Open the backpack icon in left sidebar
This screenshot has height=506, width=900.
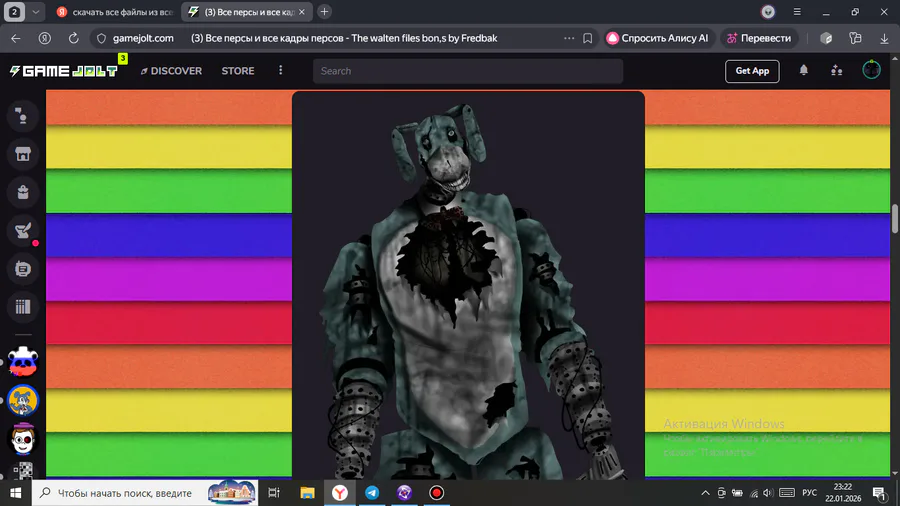coord(23,192)
